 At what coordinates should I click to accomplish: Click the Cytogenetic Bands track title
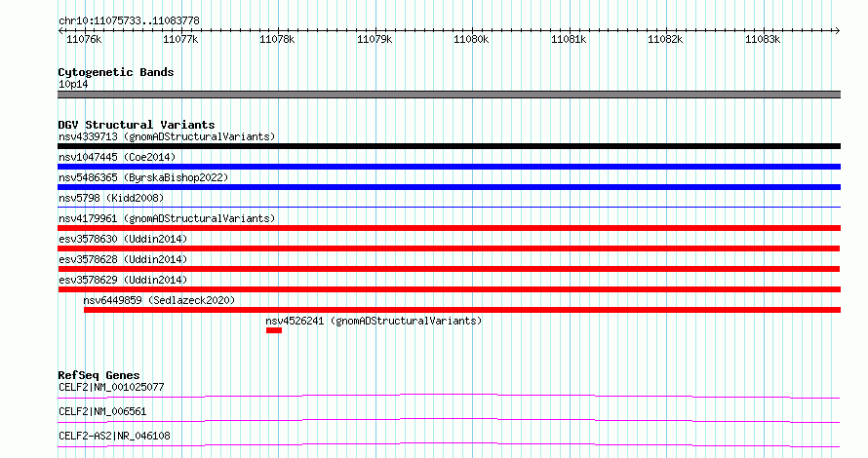click(116, 72)
